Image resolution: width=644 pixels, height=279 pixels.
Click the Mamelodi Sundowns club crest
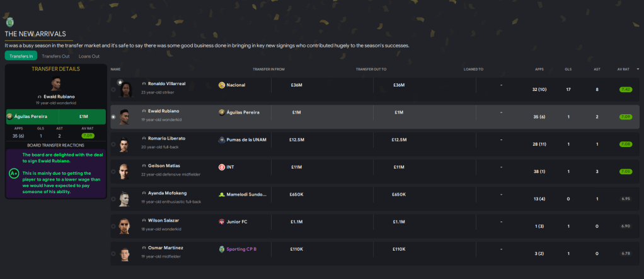[x=222, y=194]
